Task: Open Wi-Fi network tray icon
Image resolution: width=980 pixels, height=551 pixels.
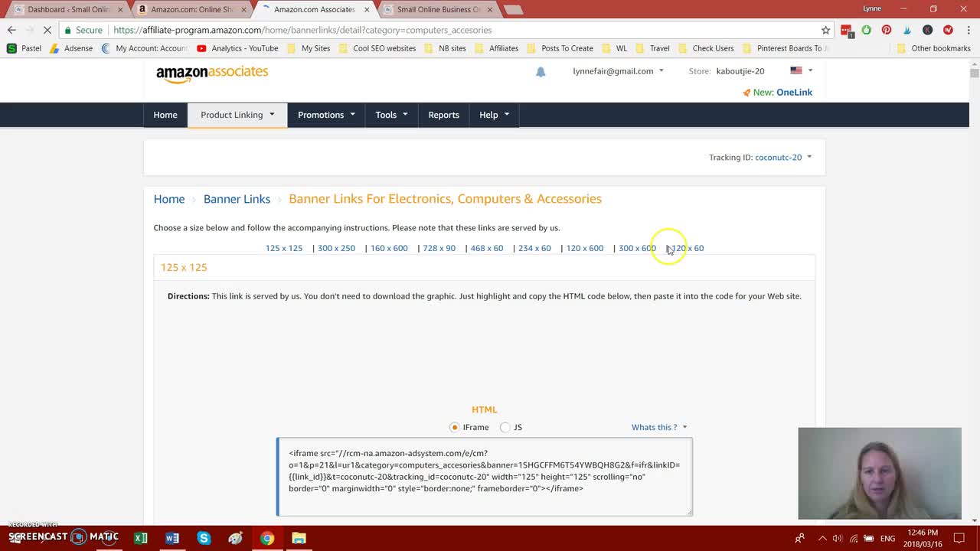Action: pos(854,538)
